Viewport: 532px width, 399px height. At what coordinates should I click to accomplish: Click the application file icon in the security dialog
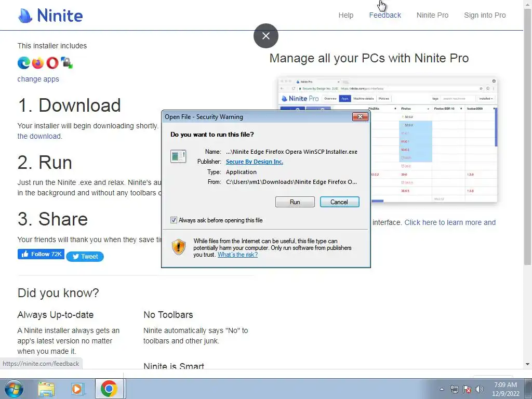click(x=178, y=156)
